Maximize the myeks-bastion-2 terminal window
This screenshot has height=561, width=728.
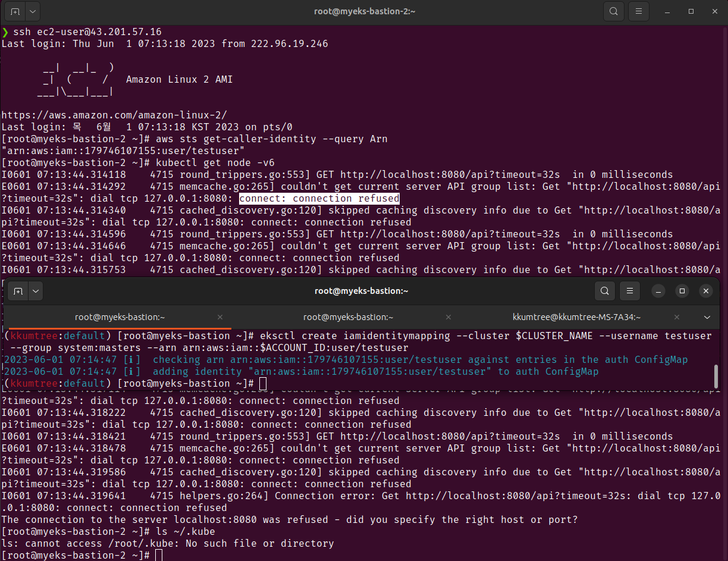pos(691,11)
